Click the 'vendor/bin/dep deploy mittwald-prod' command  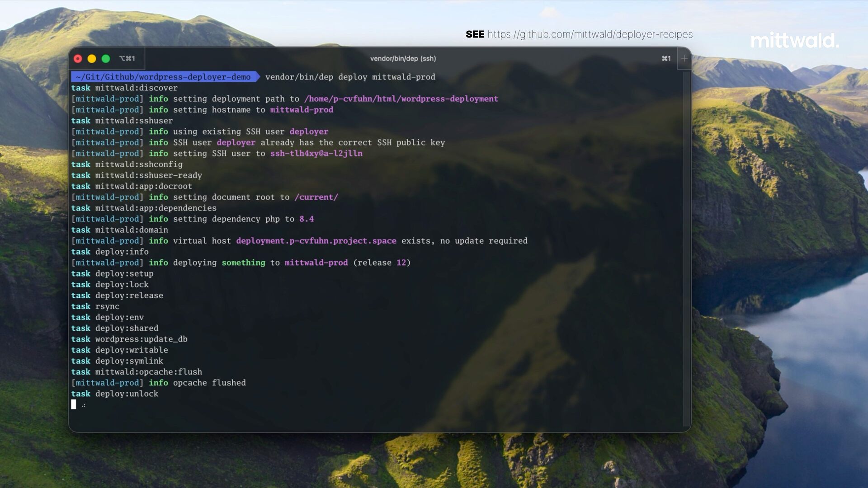(350, 77)
